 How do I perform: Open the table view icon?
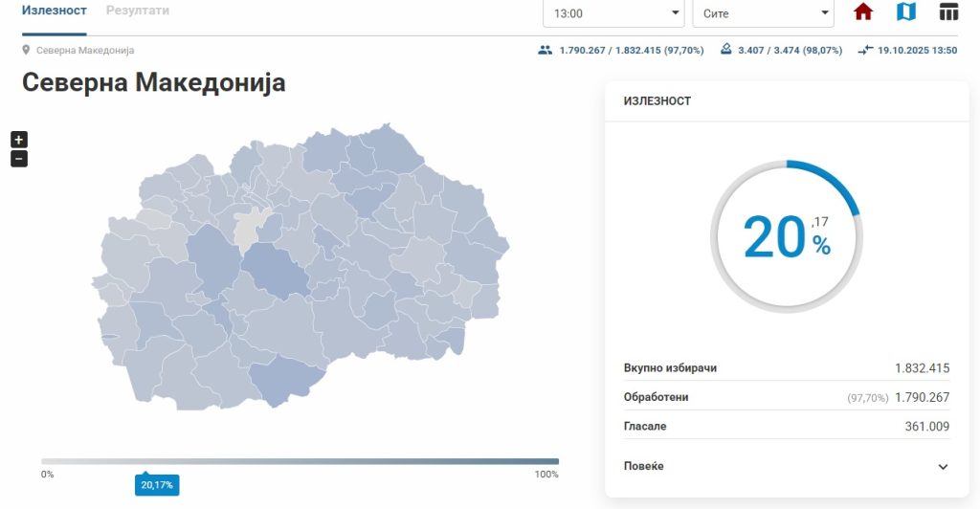tap(948, 12)
